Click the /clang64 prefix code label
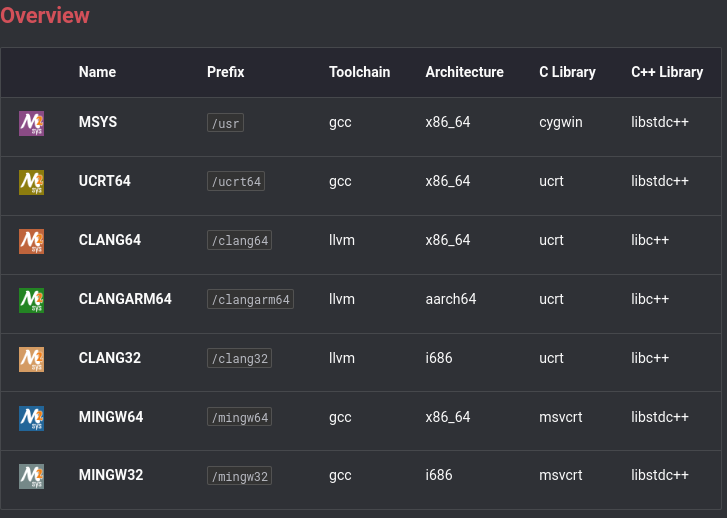The height and width of the screenshot is (518, 727). (239, 241)
